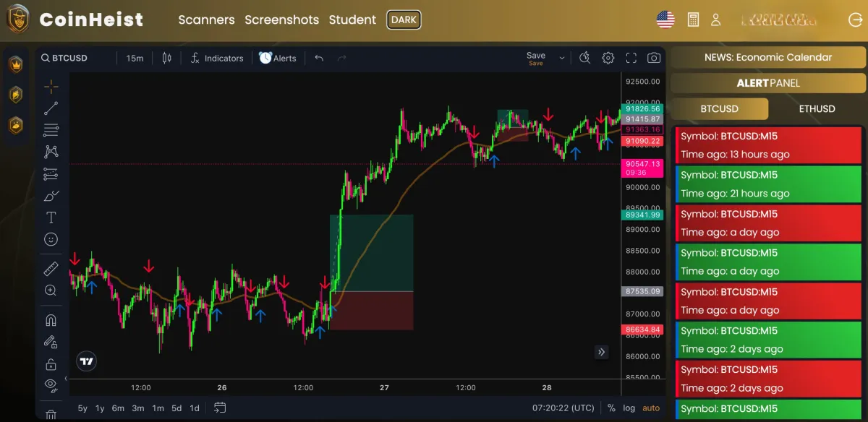
Task: Select the Text annotation tool
Action: pos(51,218)
